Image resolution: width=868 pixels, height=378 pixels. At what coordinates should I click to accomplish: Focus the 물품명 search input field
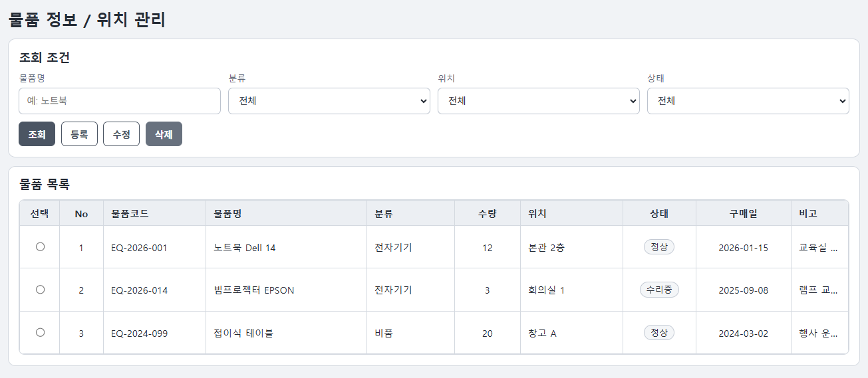(120, 101)
